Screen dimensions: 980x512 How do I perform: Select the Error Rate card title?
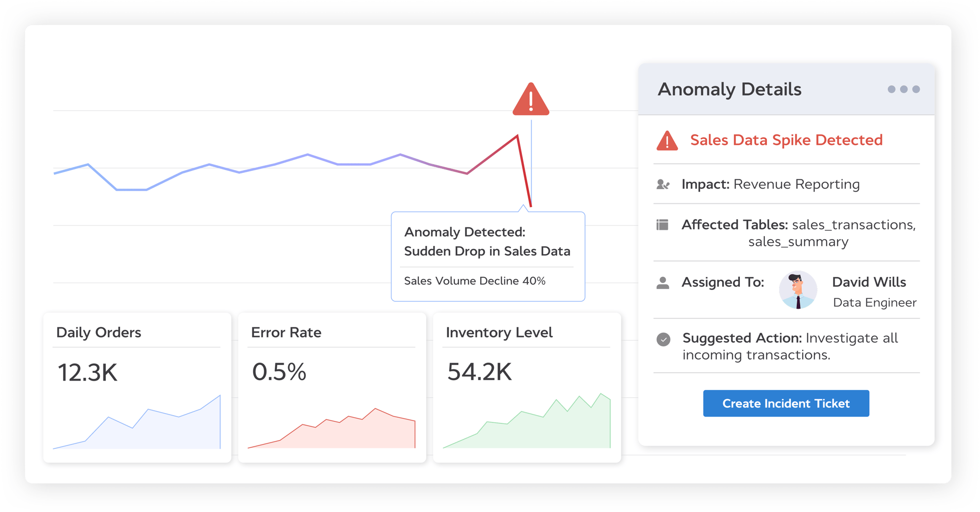[286, 333]
